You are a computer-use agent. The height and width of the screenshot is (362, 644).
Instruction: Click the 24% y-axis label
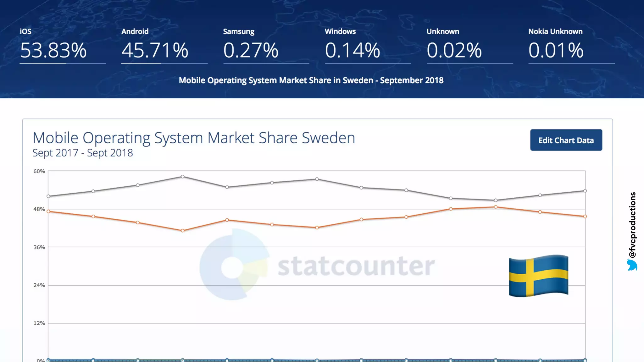pos(39,285)
